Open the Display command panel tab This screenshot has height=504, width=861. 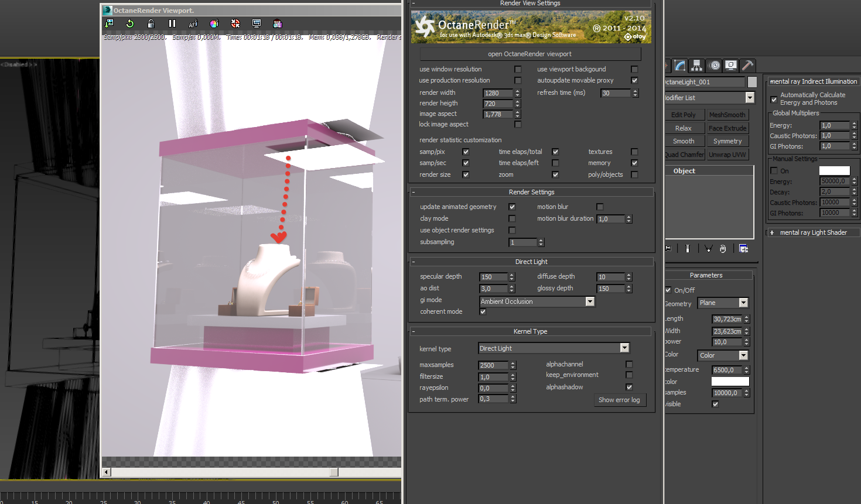pos(731,66)
